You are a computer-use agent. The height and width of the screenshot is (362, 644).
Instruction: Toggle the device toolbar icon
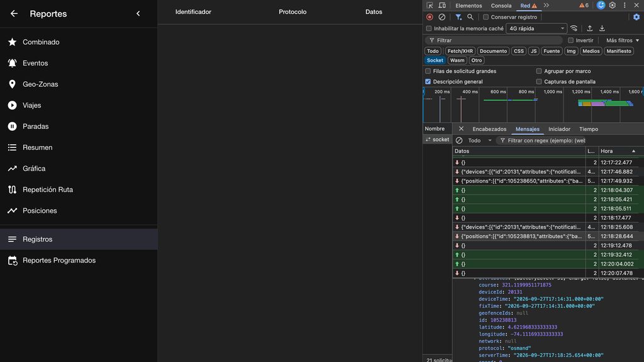click(x=442, y=5)
